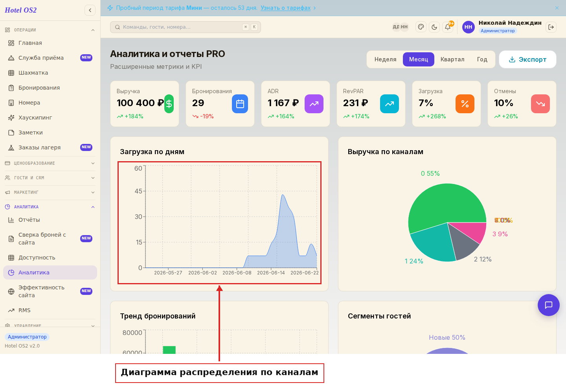Click the ДД НН status badge

click(x=400, y=27)
